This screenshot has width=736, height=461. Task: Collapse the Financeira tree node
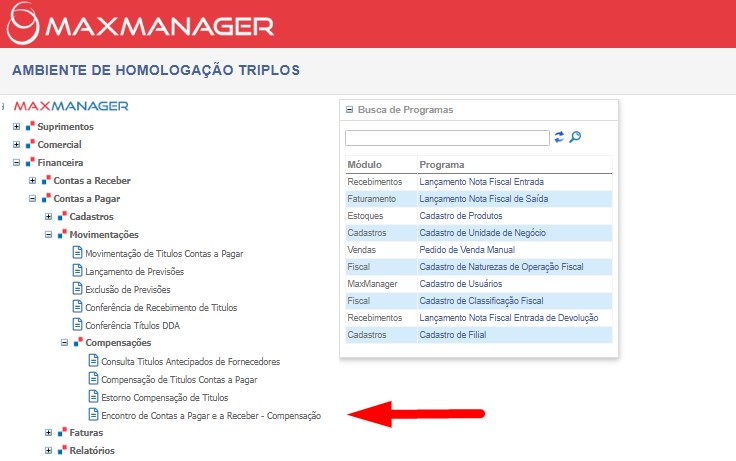pyautogui.click(x=16, y=162)
